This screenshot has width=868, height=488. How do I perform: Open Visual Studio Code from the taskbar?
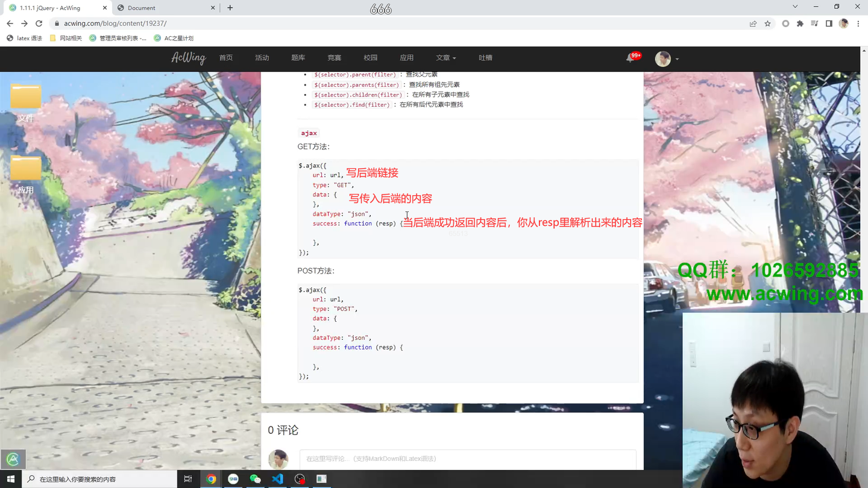coord(277,479)
